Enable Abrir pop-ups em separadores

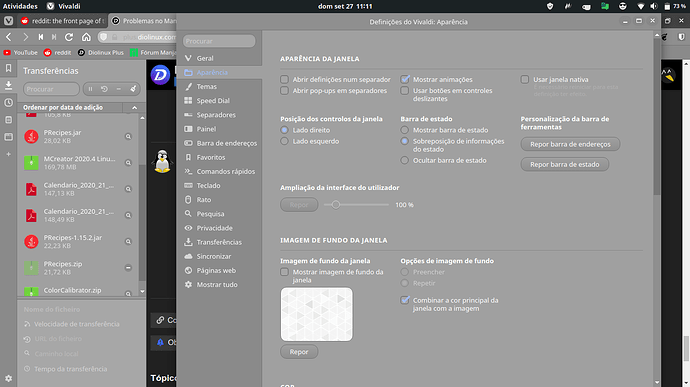point(284,90)
